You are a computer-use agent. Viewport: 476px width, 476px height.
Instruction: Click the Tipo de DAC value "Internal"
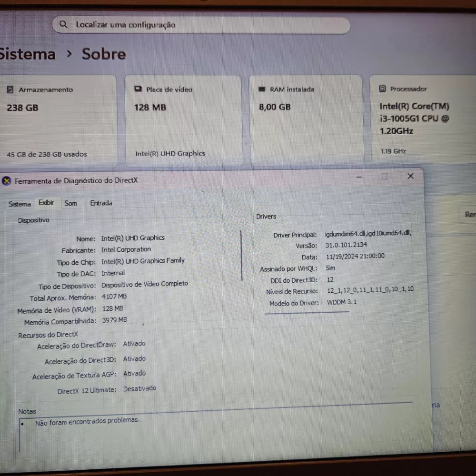(113, 273)
